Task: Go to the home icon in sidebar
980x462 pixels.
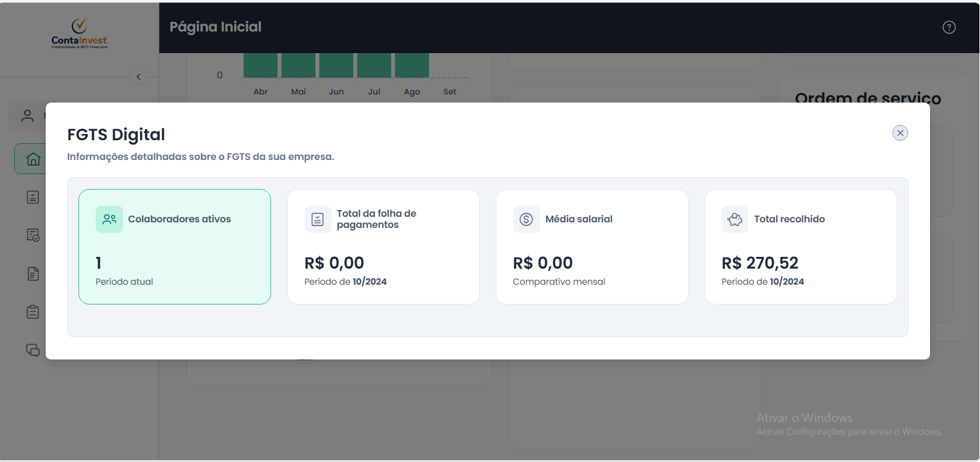Action: click(x=33, y=159)
